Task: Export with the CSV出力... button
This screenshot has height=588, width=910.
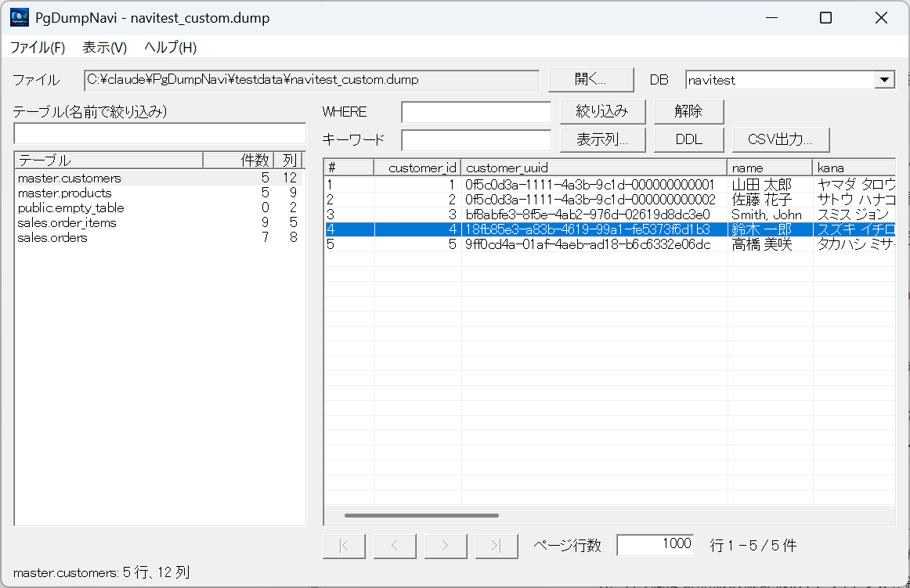Action: click(781, 140)
